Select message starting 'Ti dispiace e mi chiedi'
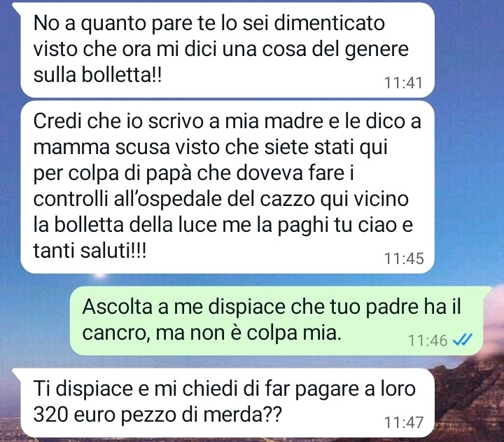Viewport: 504px width, 442px height. pos(227,403)
